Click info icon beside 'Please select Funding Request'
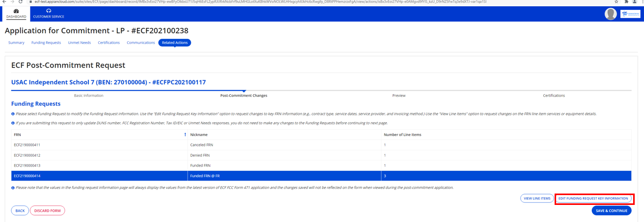 tap(13, 114)
